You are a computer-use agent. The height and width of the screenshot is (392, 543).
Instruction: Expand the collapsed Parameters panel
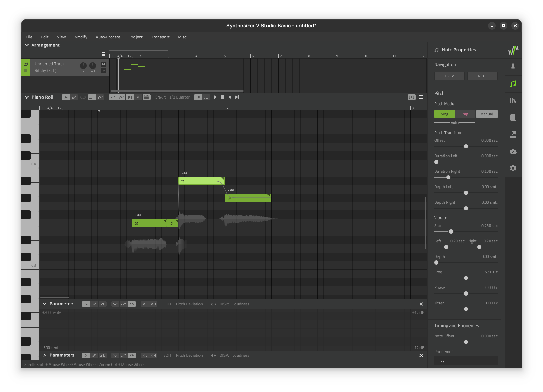point(45,355)
